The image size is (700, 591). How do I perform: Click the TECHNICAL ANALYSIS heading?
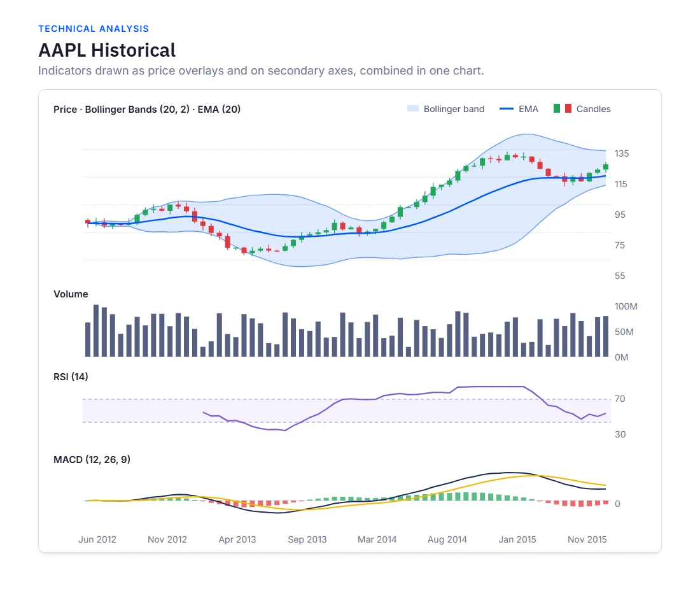(94, 29)
